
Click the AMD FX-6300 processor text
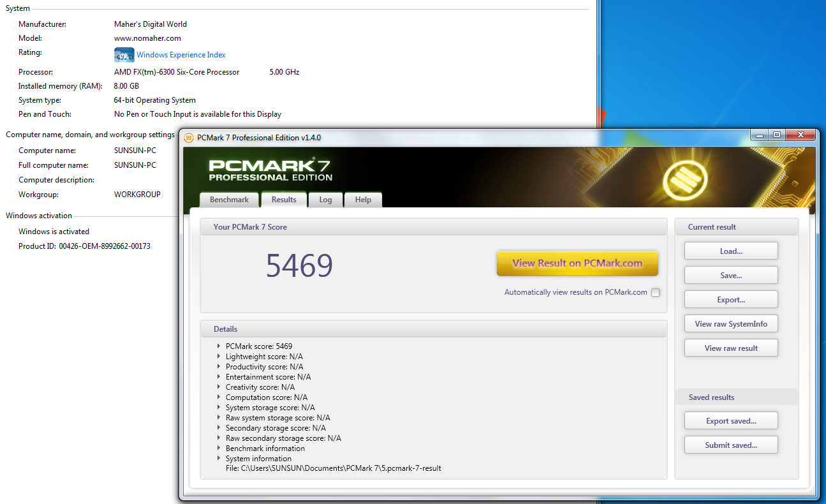(177, 72)
